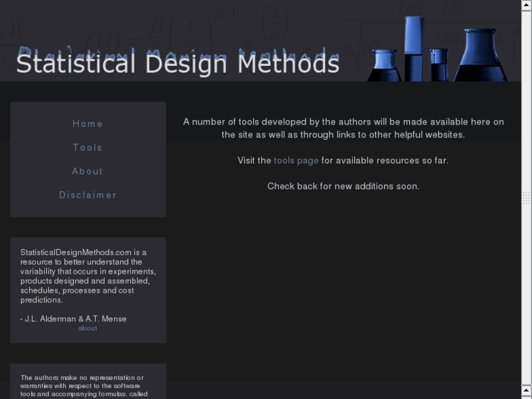Open the Disclaimer navigation link
Image resolution: width=532 pixels, height=399 pixels.
[x=88, y=195]
